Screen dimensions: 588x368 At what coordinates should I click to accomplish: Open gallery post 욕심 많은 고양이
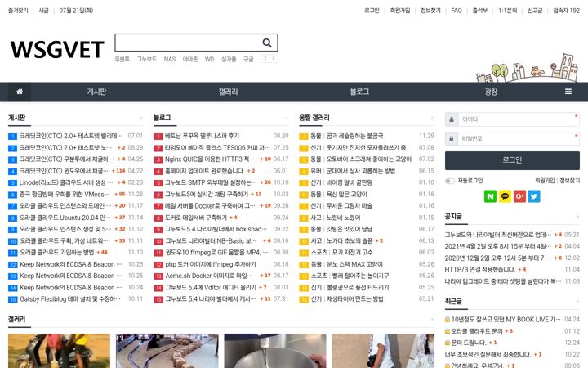(x=346, y=194)
